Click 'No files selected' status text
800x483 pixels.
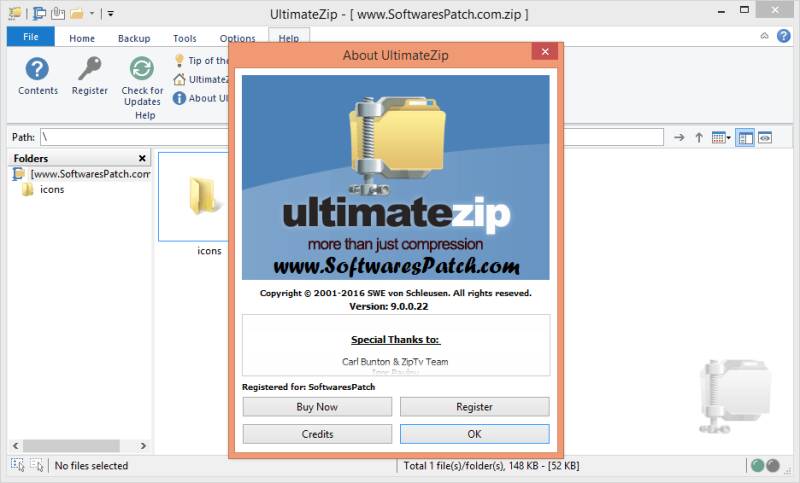pyautogui.click(x=91, y=466)
